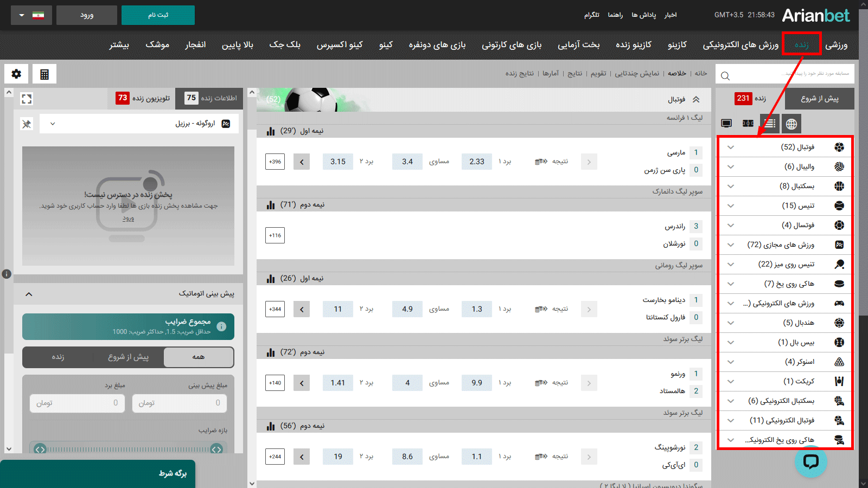The width and height of the screenshot is (868, 488).
Task: Open the language flag dropdown
Action: (x=31, y=15)
